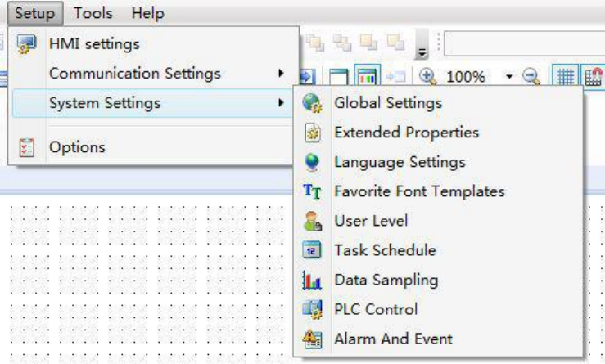
Task: Click the User Level icon
Action: click(x=312, y=221)
